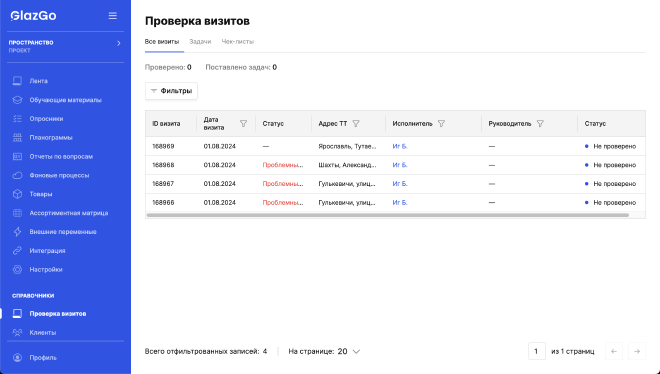This screenshot has height=374, width=660.
Task: Click the page number input field
Action: tap(537, 351)
